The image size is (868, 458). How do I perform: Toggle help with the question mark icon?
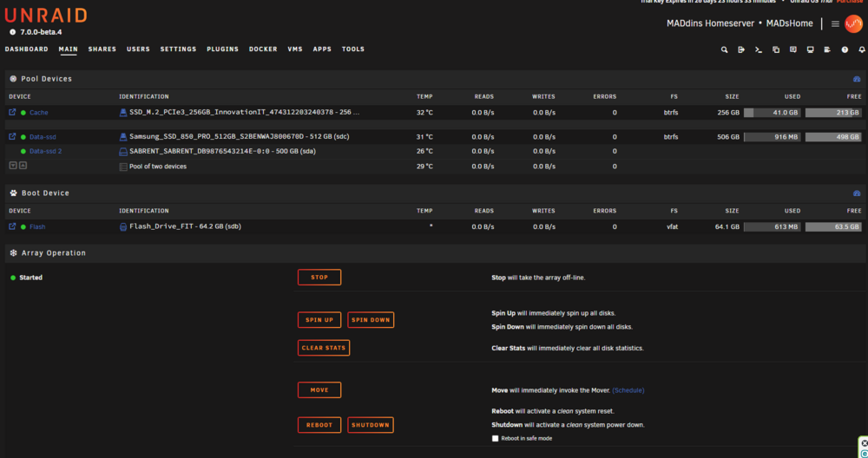[845, 49]
